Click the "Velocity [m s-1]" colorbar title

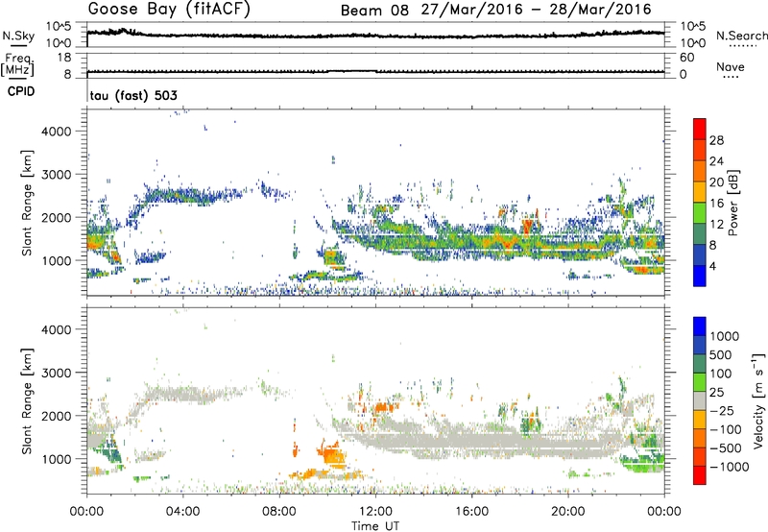pyautogui.click(x=758, y=400)
